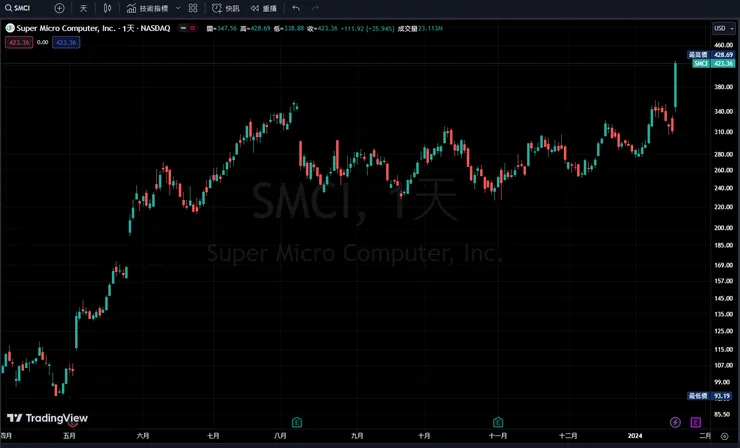740x448 pixels.
Task: Click the 200.00 price axis label
Action: [723, 228]
